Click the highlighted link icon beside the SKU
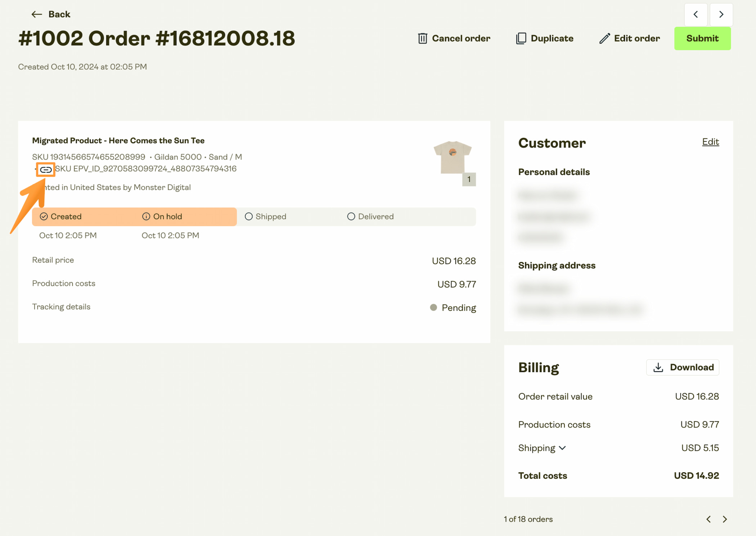The image size is (756, 536). pos(46,169)
